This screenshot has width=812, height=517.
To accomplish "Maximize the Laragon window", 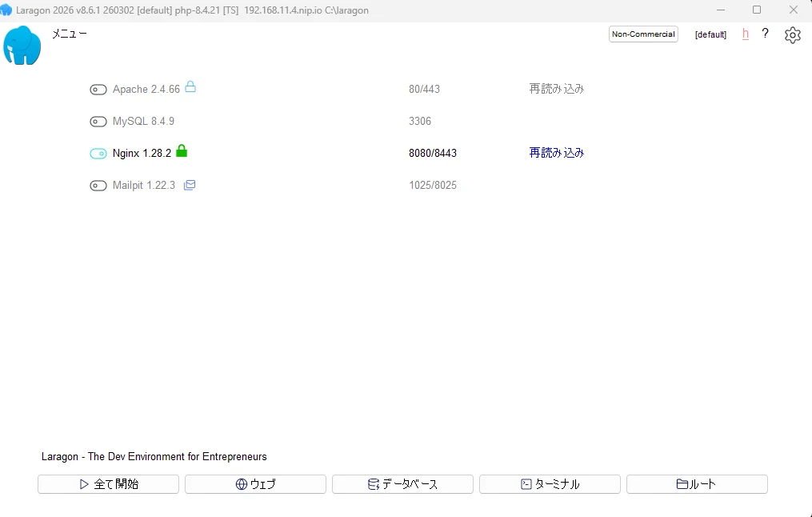I will point(757,10).
